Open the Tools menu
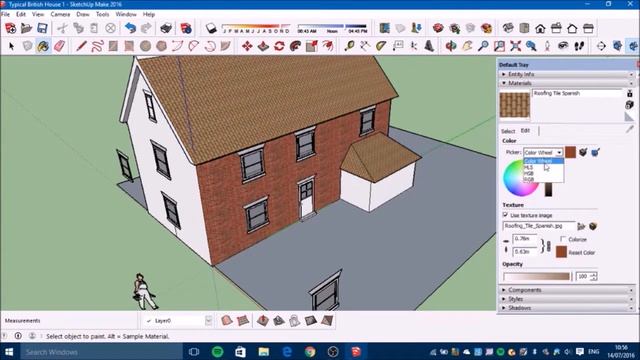This screenshot has width=640, height=360. tap(102, 14)
